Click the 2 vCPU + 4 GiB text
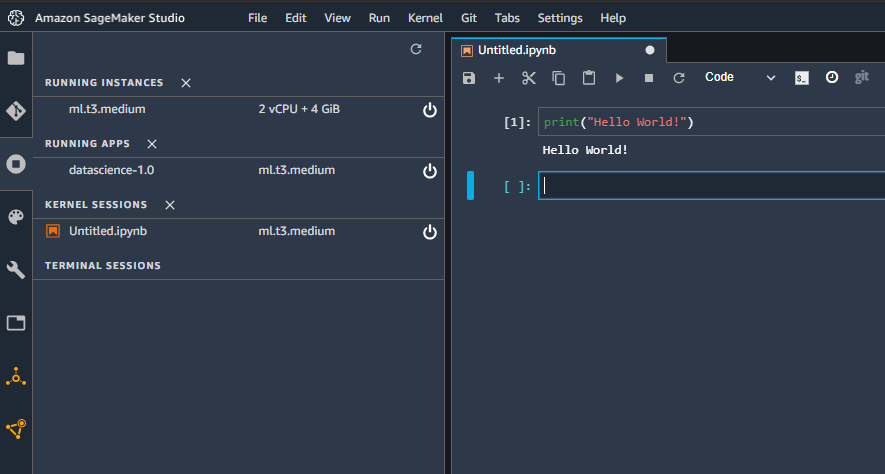Viewport: 885px width, 474px height. [299, 109]
